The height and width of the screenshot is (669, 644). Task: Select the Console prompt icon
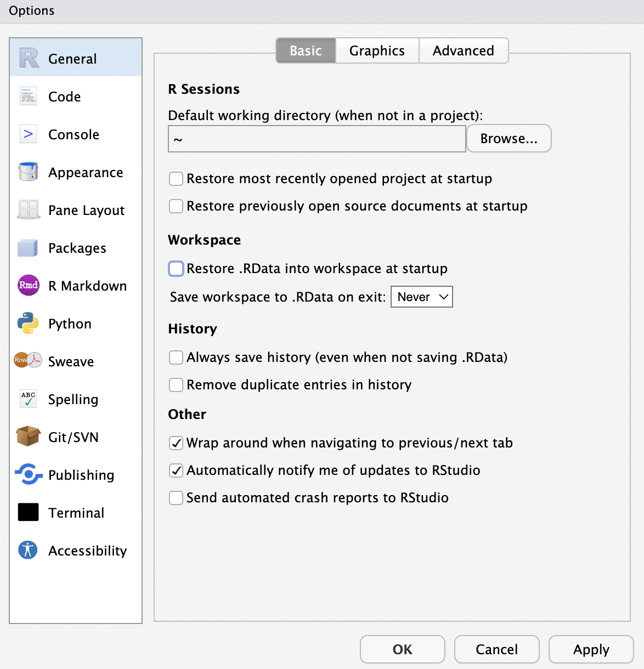29,134
